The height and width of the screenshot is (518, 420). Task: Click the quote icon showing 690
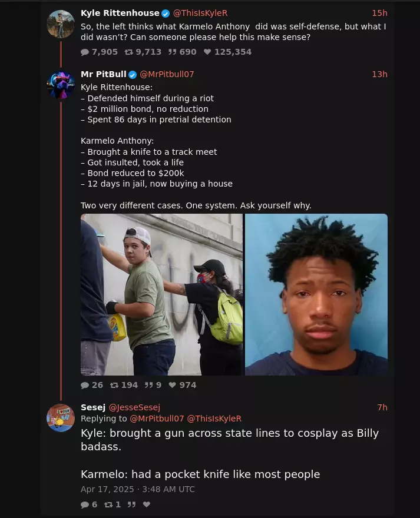coord(172,52)
